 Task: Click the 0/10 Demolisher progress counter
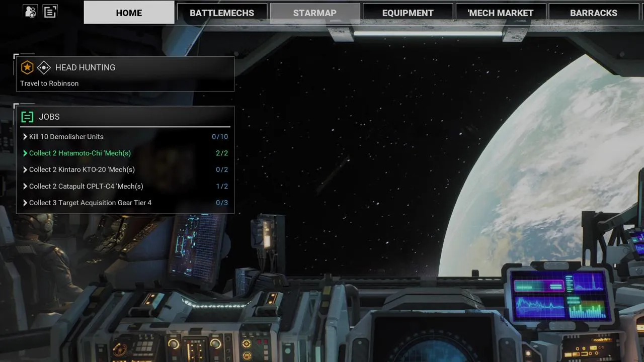(x=220, y=137)
